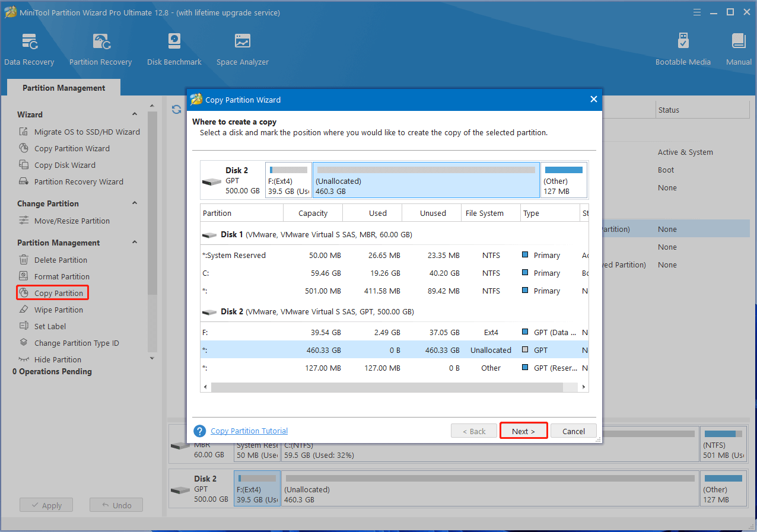Click the left scroll arrow of partition list

205,387
